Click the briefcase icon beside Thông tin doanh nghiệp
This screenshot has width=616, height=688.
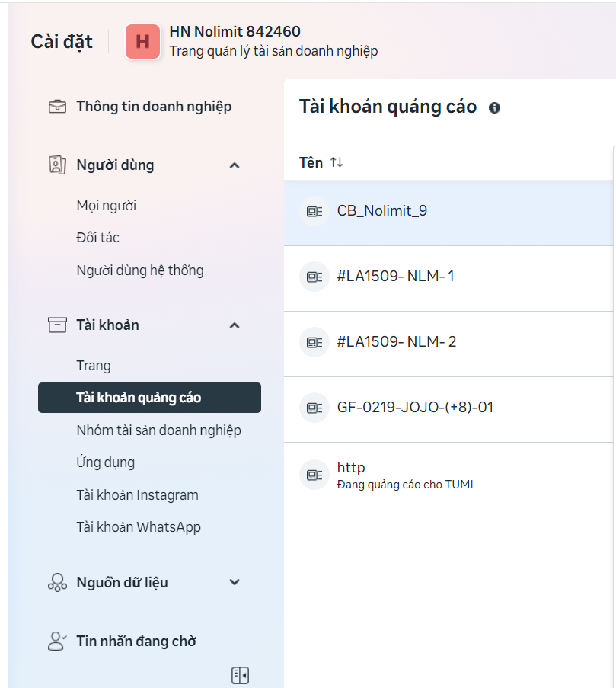pos(57,107)
